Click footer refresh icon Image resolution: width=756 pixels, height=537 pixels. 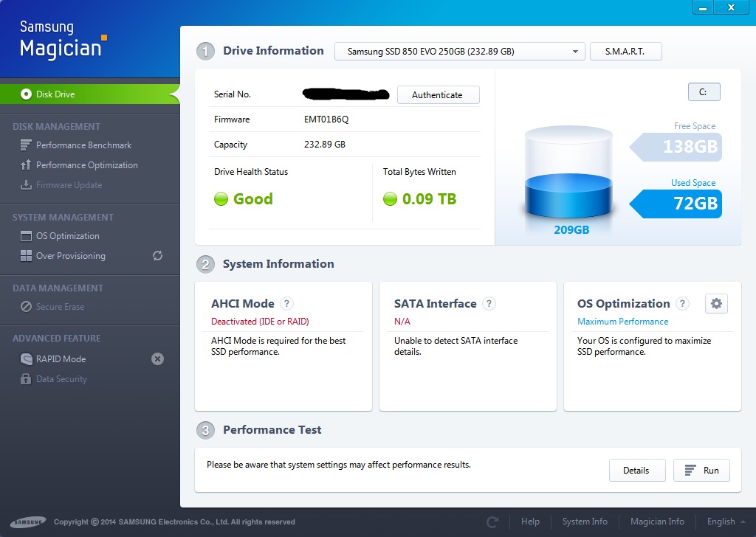tap(492, 522)
